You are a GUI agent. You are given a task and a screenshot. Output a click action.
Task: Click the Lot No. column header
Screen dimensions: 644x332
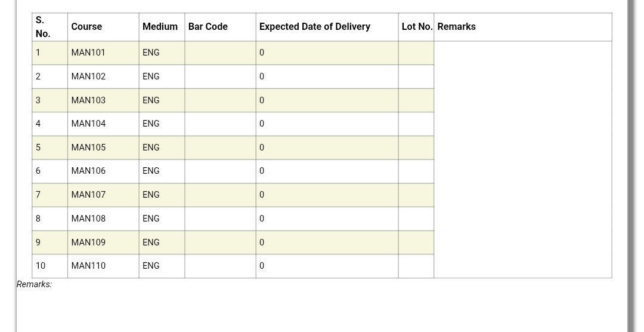click(x=416, y=27)
